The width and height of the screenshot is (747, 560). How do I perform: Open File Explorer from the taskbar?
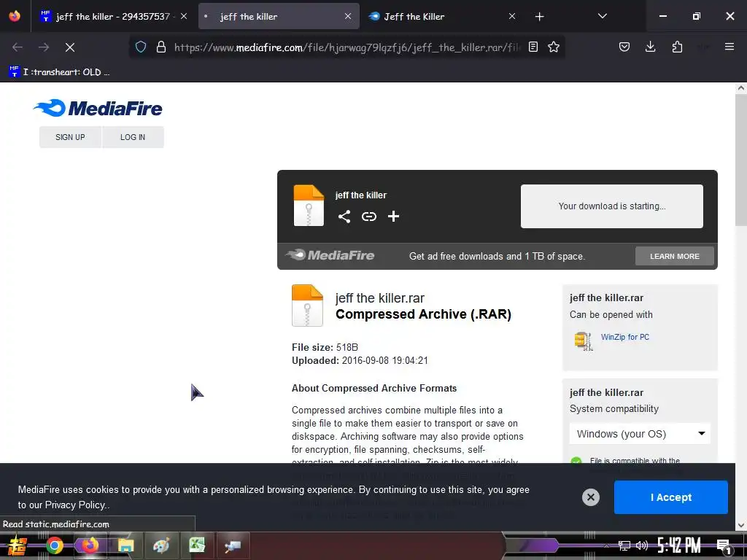(x=125, y=545)
